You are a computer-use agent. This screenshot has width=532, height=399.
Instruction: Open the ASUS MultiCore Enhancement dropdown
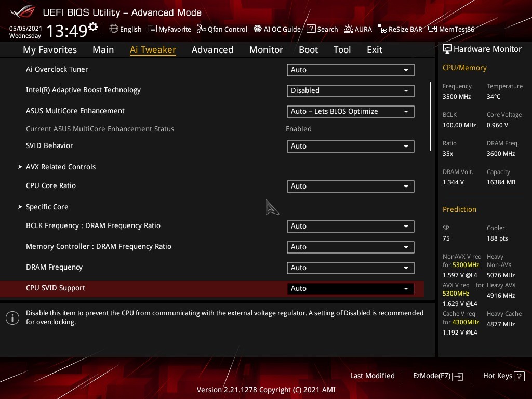pyautogui.click(x=350, y=111)
